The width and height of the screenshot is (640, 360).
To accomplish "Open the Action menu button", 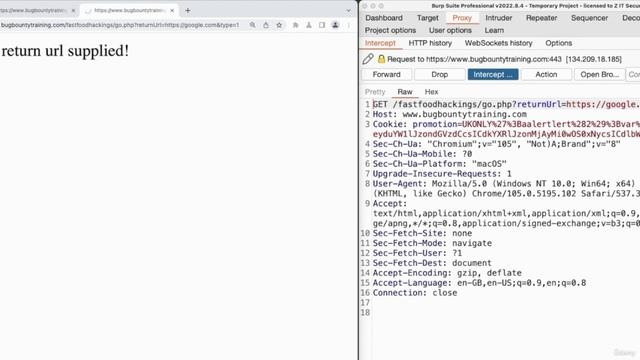I will 546,74.
